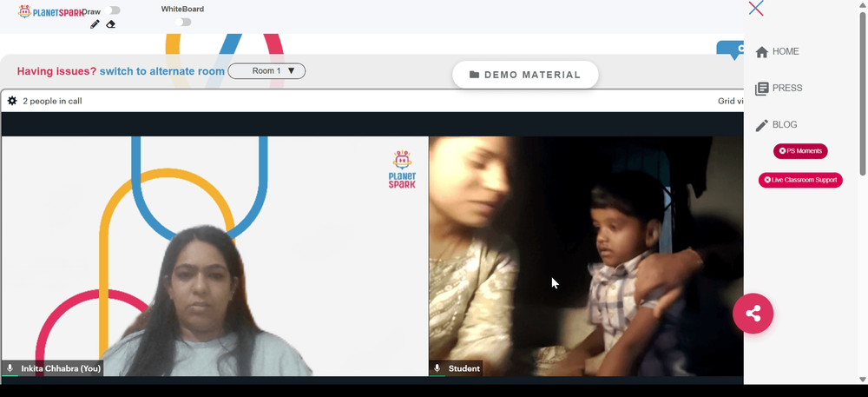The image size is (868, 397).
Task: Dismiss the PS Moments pill button
Action: [x=800, y=150]
